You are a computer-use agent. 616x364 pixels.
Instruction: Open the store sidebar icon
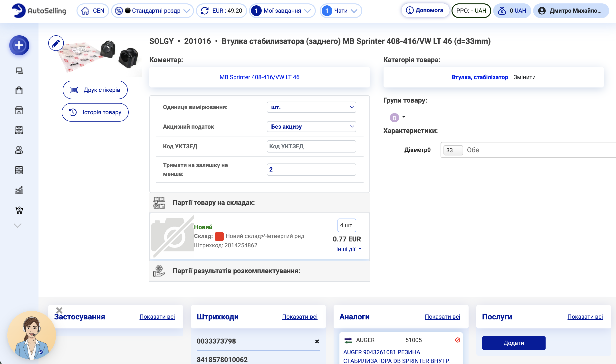19,110
